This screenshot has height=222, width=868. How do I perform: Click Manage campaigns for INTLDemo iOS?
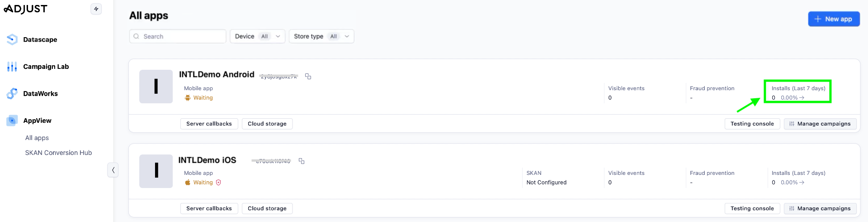820,208
